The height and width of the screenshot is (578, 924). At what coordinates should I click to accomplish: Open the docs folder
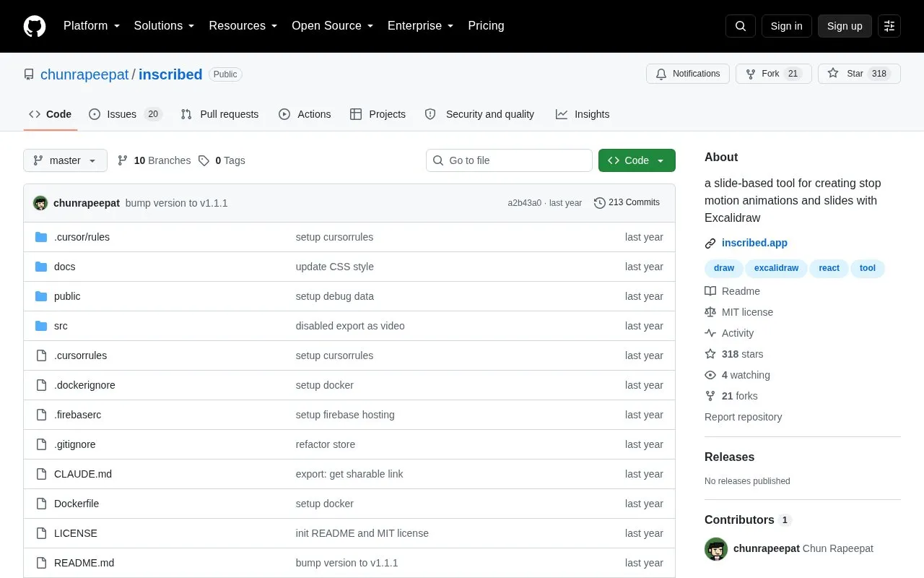[64, 267]
